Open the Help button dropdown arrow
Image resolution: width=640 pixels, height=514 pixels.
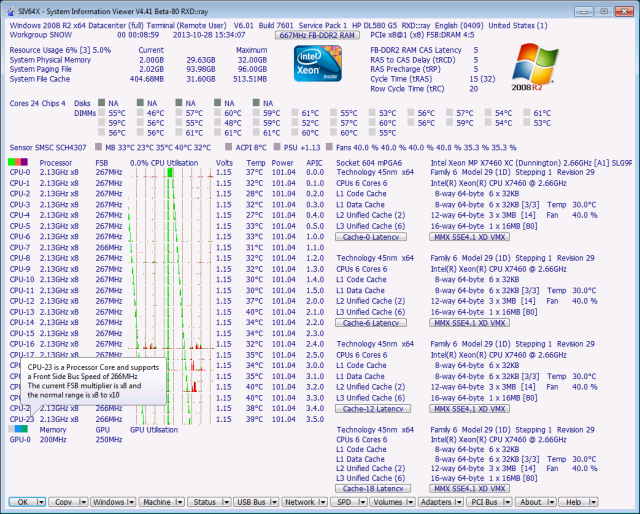tap(593, 502)
